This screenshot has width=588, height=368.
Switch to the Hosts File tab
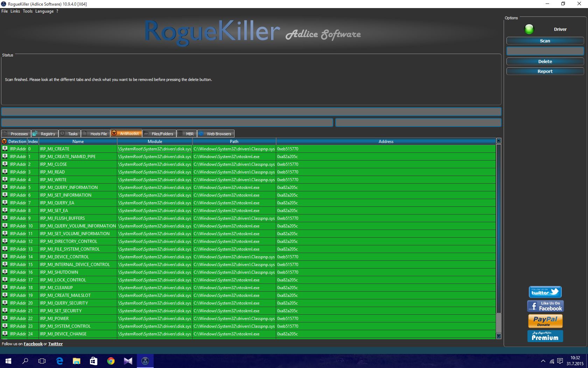click(x=96, y=134)
